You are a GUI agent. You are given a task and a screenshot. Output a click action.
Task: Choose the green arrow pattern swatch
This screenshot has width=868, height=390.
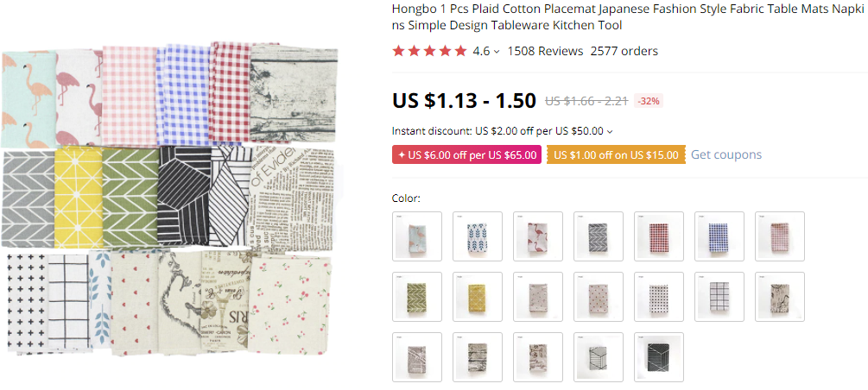click(x=417, y=297)
